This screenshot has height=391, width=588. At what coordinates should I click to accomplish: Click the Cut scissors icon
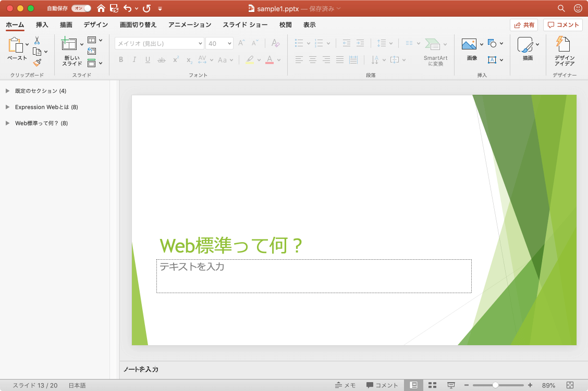click(x=37, y=40)
